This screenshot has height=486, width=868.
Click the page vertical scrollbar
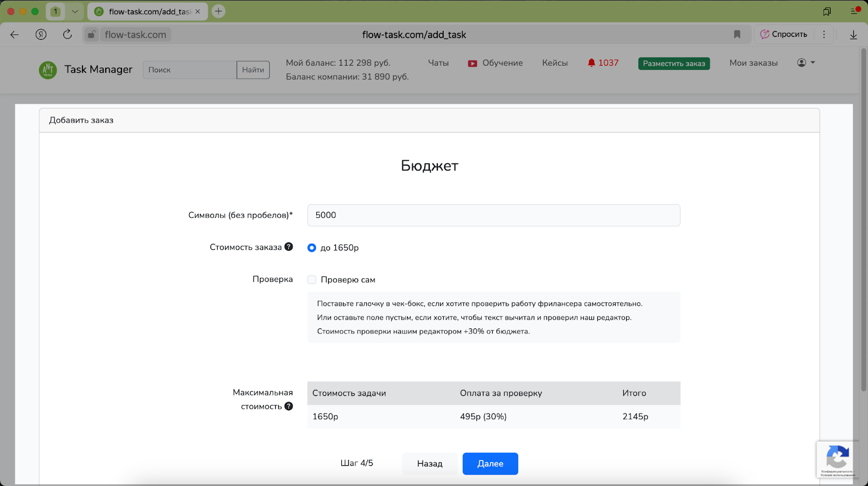(x=864, y=217)
